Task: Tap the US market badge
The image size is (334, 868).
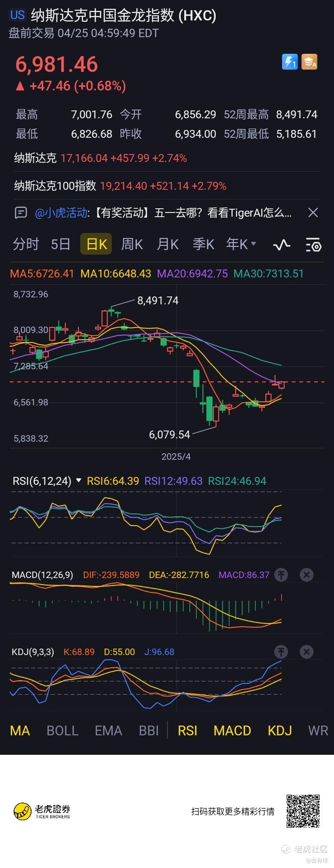Action: 18,15
